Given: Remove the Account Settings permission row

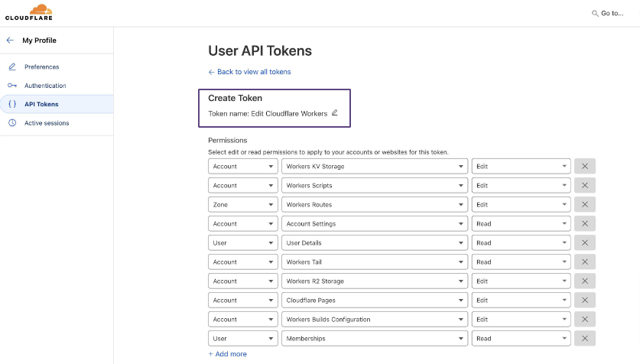Looking at the screenshot, I should point(584,223).
